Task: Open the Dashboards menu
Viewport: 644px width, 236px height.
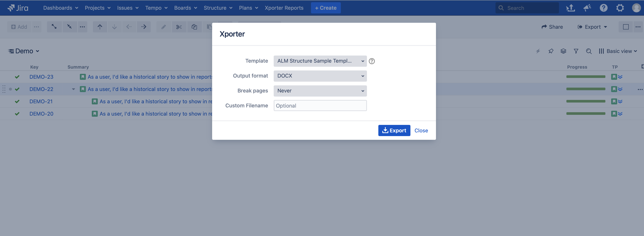Action: pos(60,8)
